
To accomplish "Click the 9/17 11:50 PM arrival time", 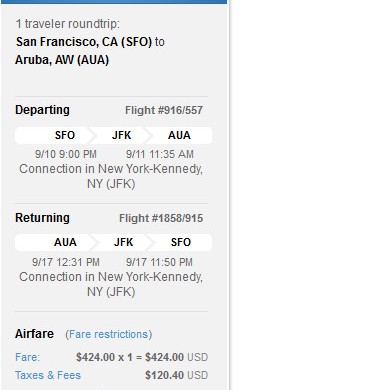I will (159, 262).
